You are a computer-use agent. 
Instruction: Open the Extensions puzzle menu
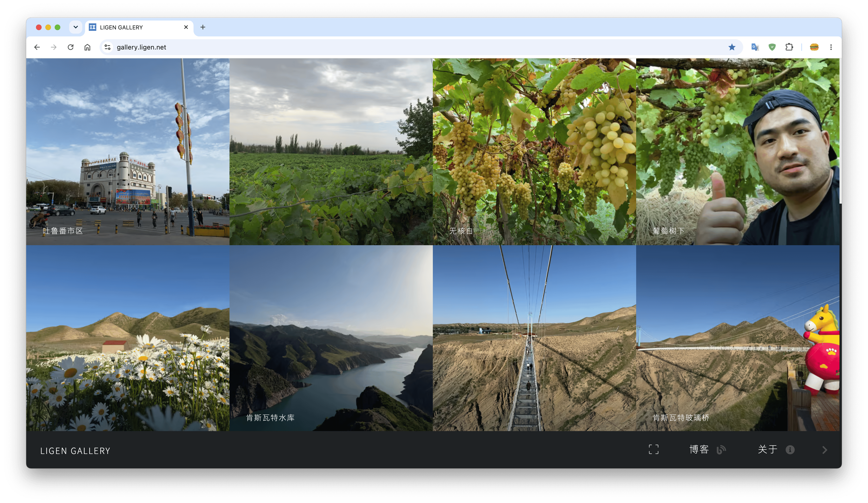[x=789, y=47]
